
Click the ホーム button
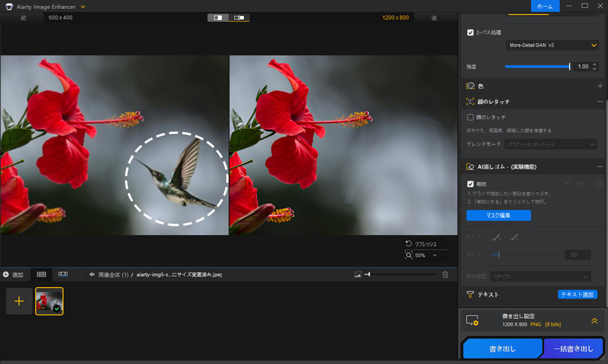tap(545, 6)
